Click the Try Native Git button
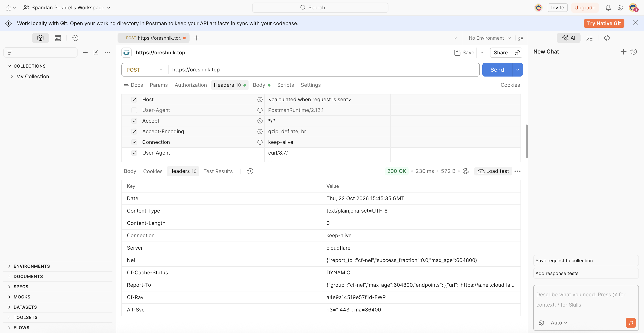Viewport: 644px width, 333px height. [604, 23]
